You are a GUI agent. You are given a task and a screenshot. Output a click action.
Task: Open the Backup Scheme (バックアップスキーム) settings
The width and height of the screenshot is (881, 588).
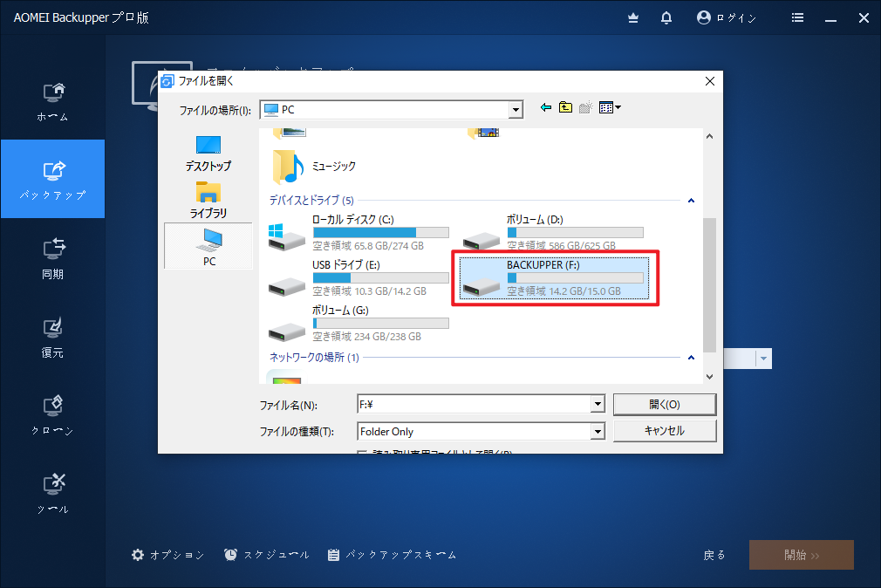click(x=393, y=556)
